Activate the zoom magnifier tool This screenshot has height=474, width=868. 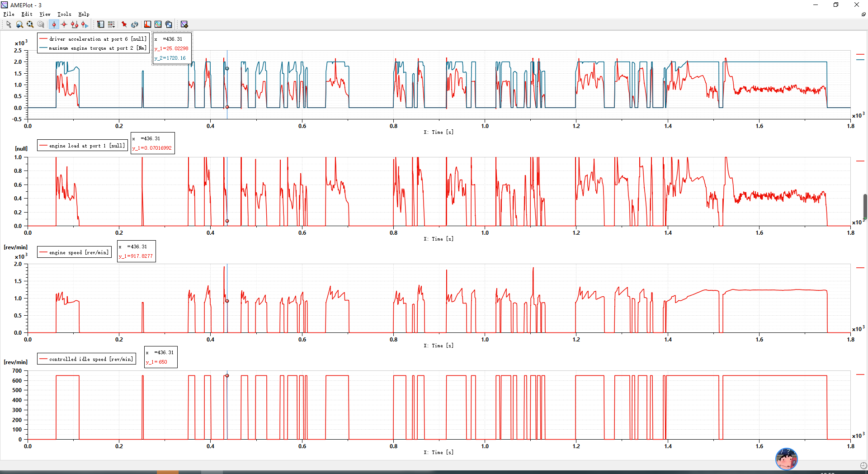click(x=19, y=24)
